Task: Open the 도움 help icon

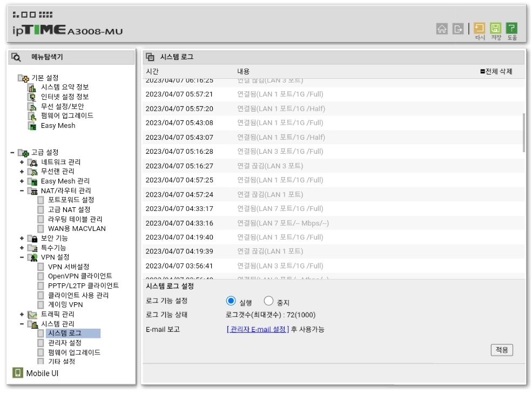Action: pos(511,28)
